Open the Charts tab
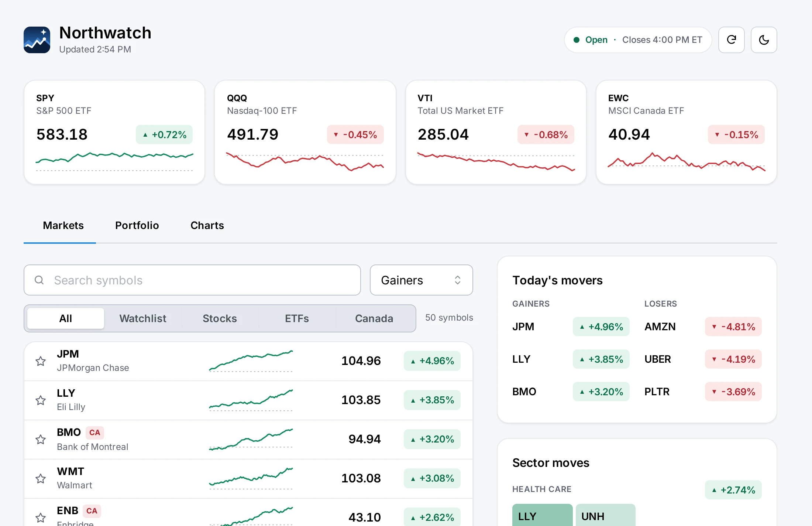The width and height of the screenshot is (812, 526). coord(207,225)
